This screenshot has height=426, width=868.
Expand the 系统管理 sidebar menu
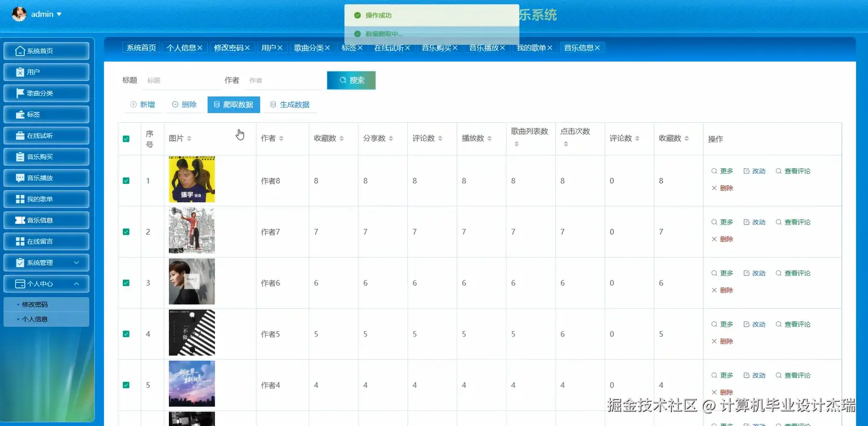click(47, 263)
